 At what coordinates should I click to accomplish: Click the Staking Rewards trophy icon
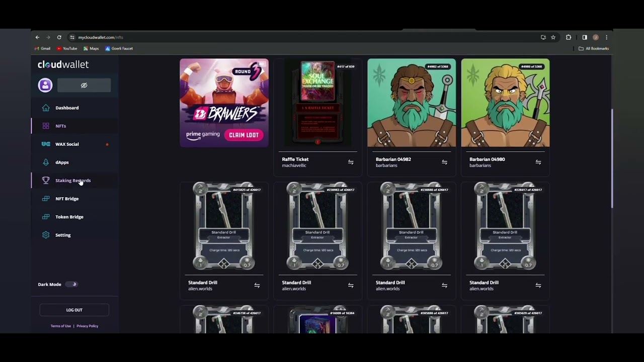coord(46,180)
